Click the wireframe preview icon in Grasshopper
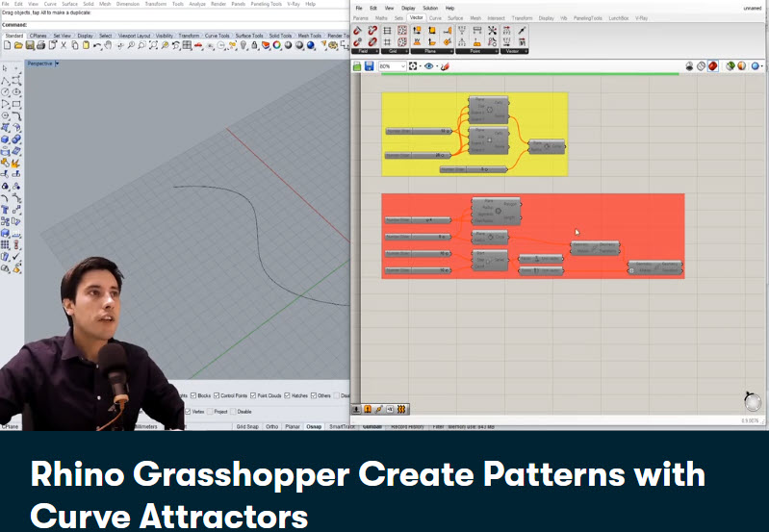Screen dimensions: 769x532 pyautogui.click(x=702, y=65)
